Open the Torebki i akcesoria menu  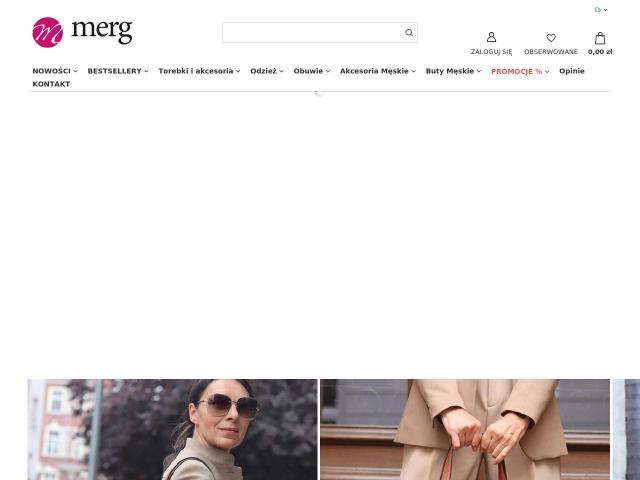point(199,71)
